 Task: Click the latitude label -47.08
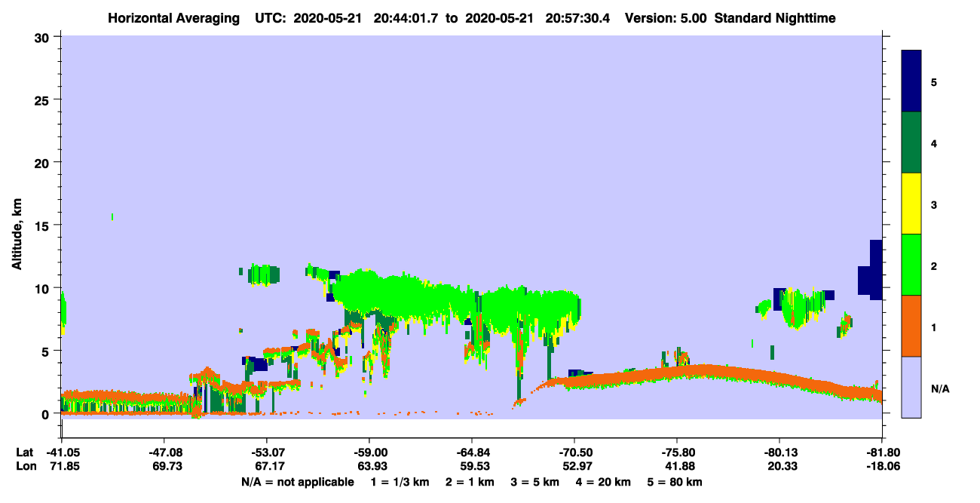pos(164,452)
